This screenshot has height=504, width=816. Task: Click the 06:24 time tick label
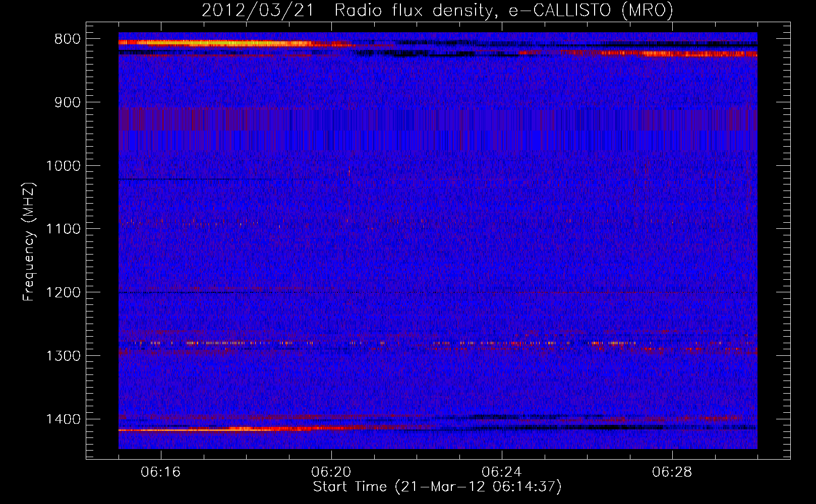(502, 472)
